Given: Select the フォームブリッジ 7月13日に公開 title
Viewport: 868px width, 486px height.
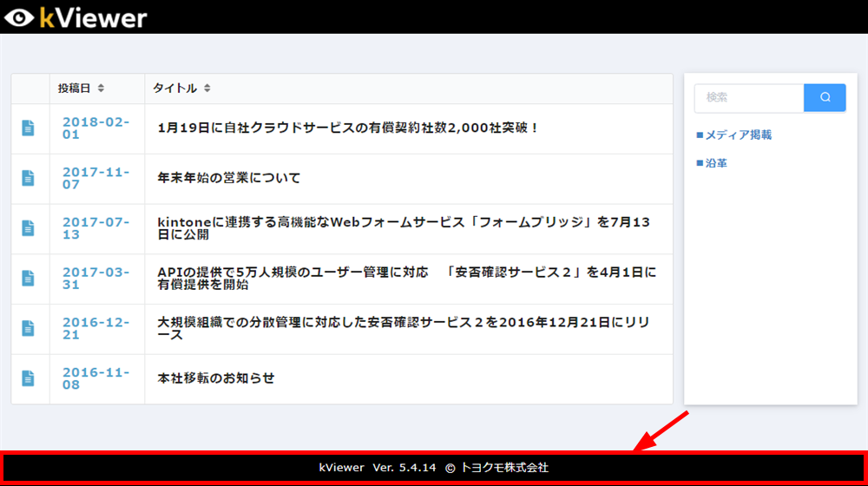Looking at the screenshot, I should [x=404, y=228].
